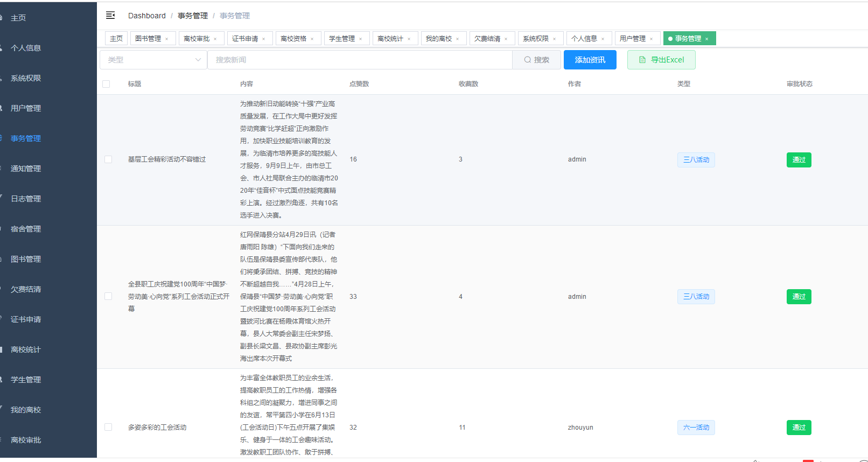Click author zhouyun in the table
Viewport: 868px width, 462px height.
580,428
